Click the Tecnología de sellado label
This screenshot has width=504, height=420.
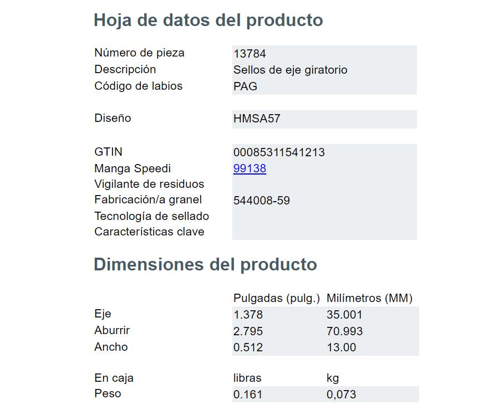[152, 216]
